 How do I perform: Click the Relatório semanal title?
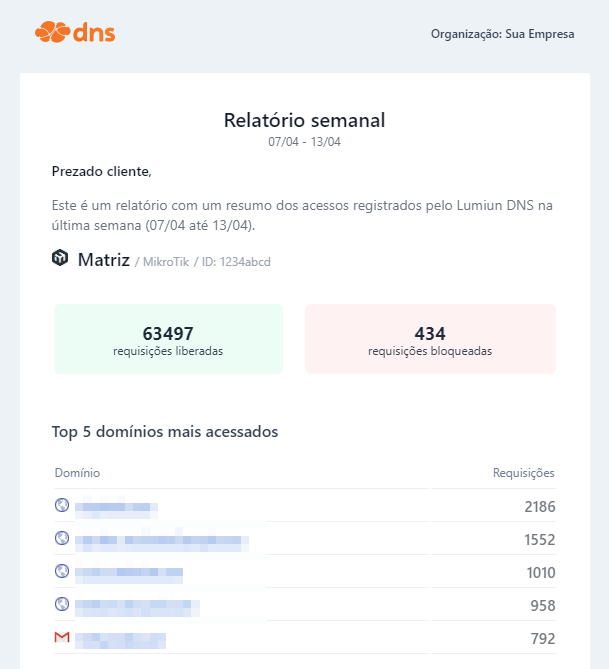304,121
